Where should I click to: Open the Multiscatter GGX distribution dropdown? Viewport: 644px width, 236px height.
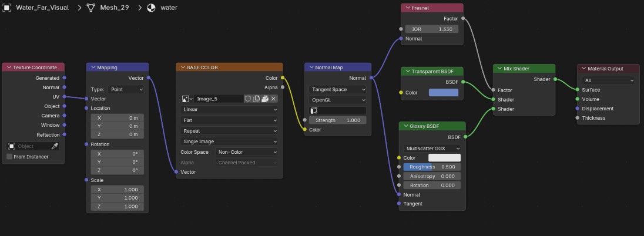432,148
